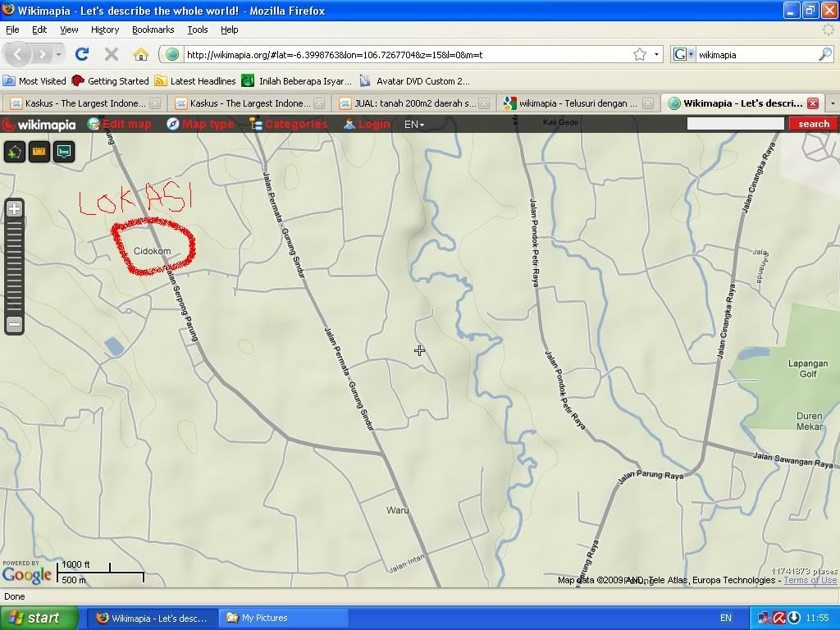Open the Help menu
The height and width of the screenshot is (630, 840).
[230, 30]
